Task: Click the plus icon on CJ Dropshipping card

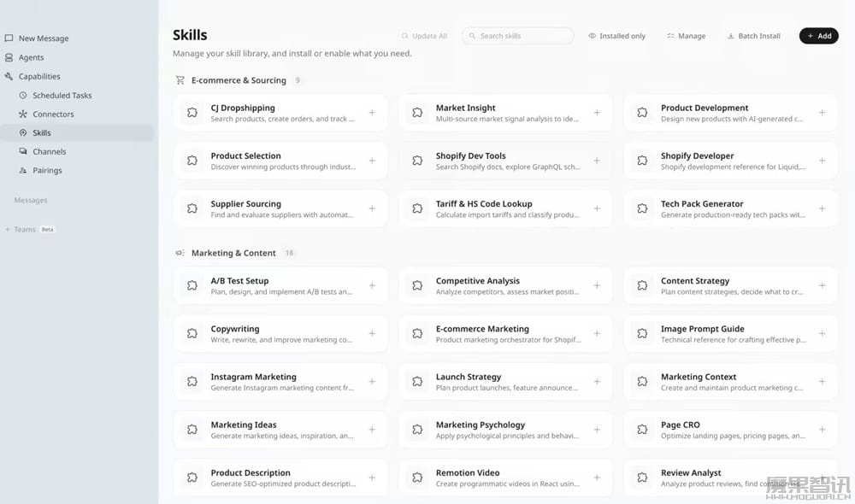Action: click(372, 113)
